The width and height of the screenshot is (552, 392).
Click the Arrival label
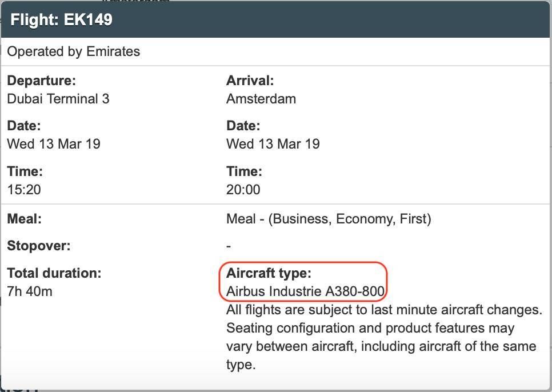250,81
